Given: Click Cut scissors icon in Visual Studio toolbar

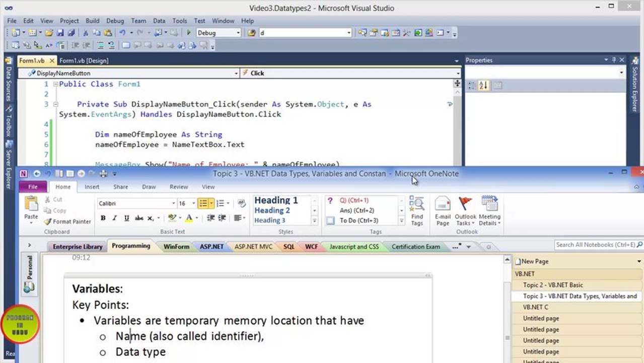Looking at the screenshot, I should (x=86, y=33).
